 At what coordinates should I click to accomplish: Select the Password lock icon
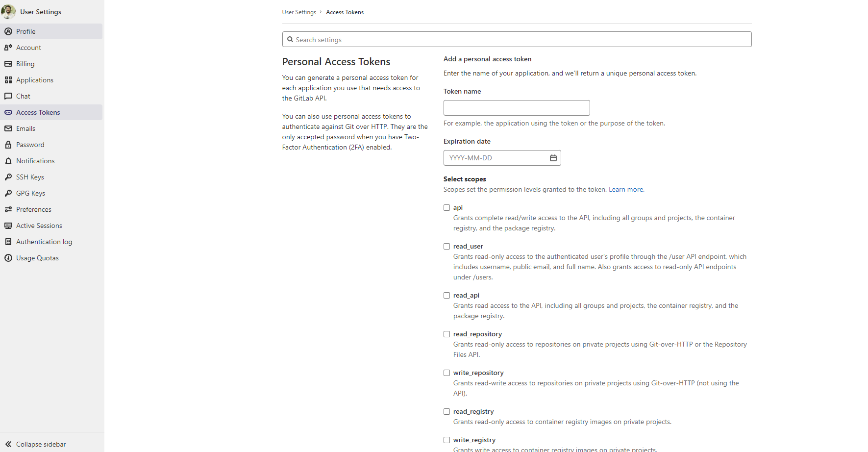[8, 144]
